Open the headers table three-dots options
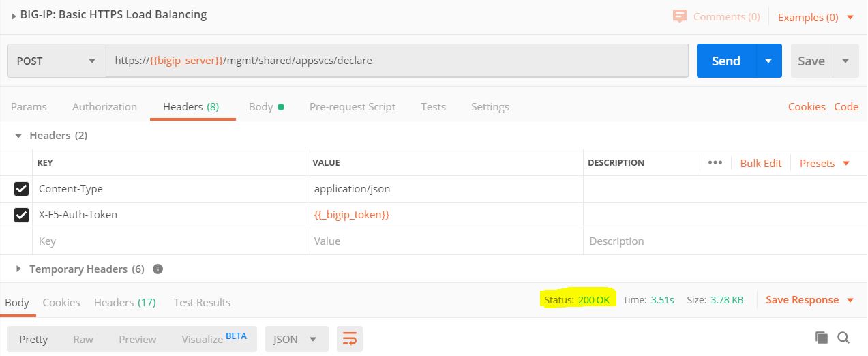The image size is (868, 356). pyautogui.click(x=715, y=162)
